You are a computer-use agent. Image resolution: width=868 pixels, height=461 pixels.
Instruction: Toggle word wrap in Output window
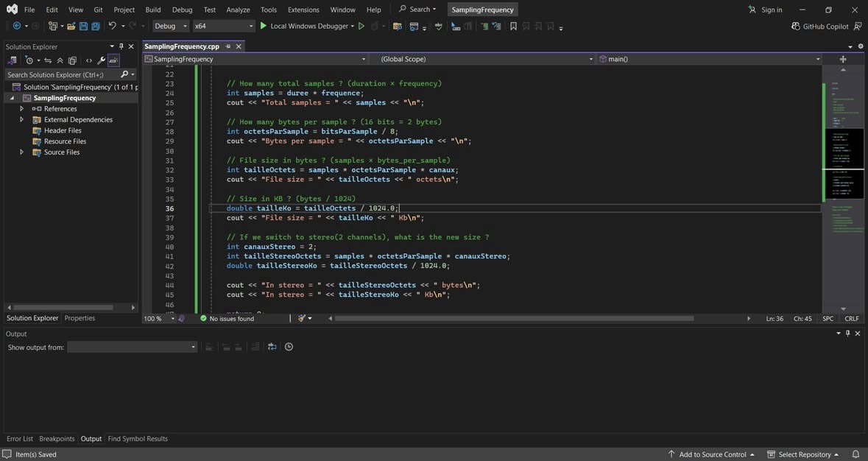pyautogui.click(x=272, y=347)
